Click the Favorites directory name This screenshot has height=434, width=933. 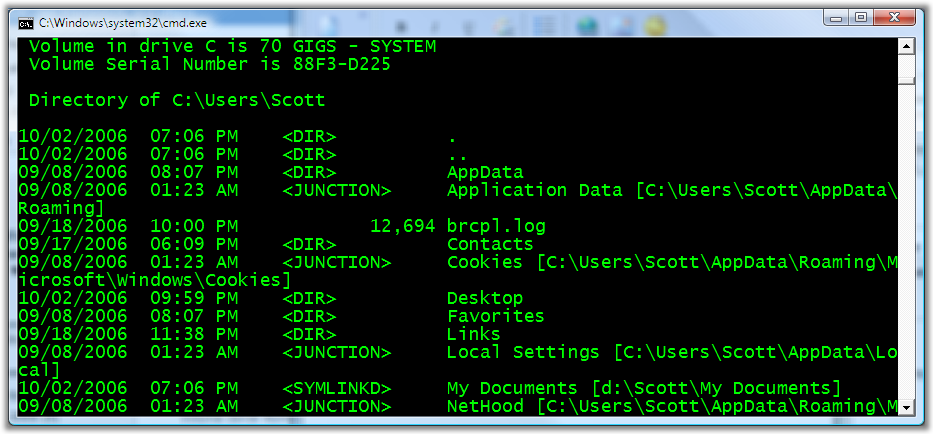496,316
